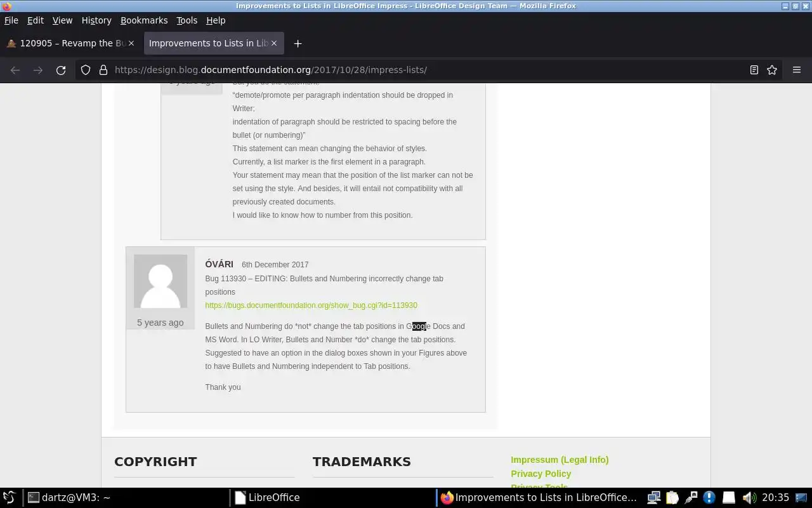
Task: Go forward to the next page
Action: 38,70
